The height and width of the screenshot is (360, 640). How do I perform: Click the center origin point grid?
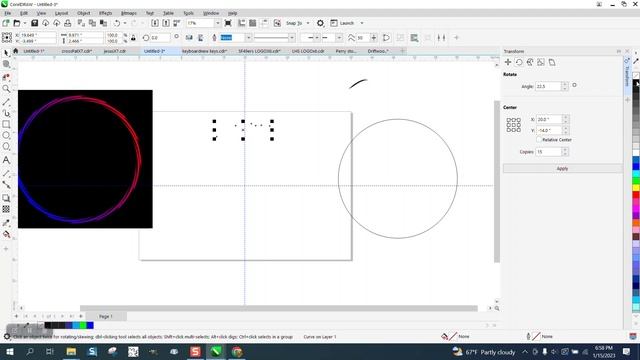513,125
